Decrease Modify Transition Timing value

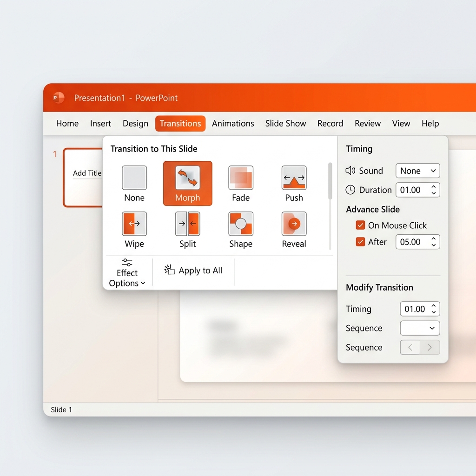(434, 312)
